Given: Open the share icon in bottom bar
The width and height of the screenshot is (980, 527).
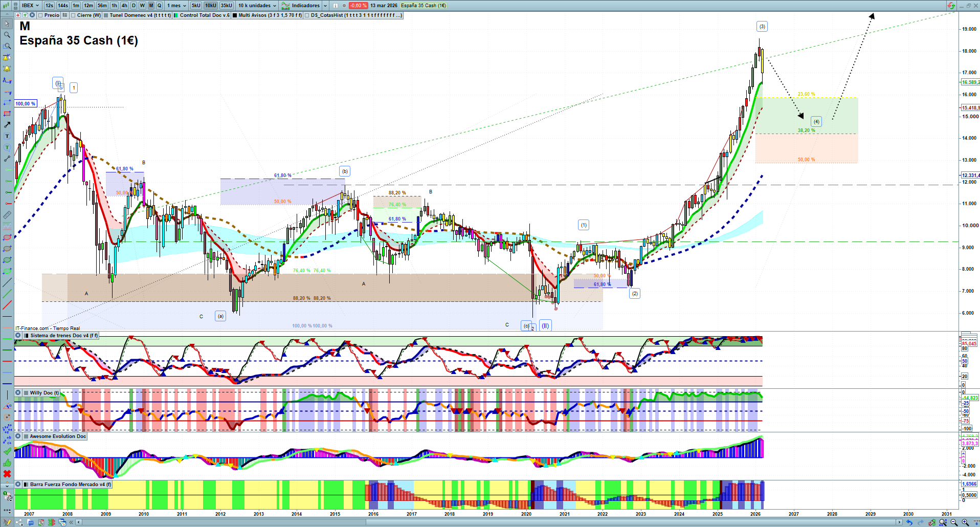Looking at the screenshot, I should [x=19, y=522].
